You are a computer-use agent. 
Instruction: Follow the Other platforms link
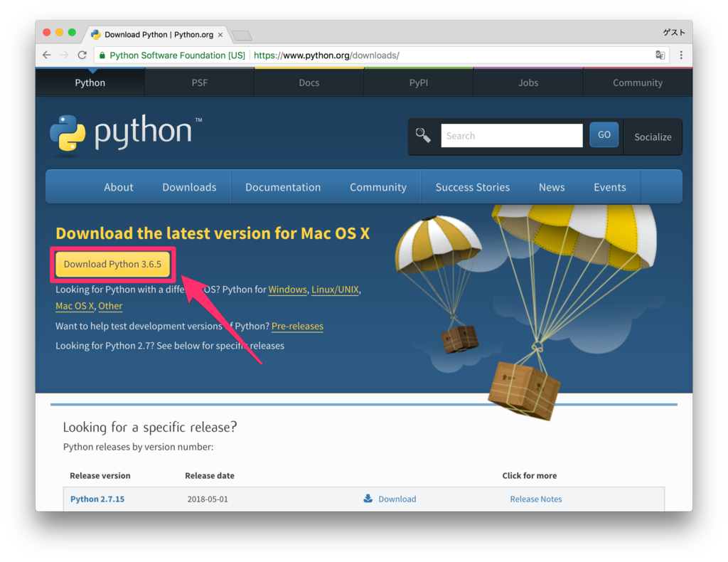110,306
